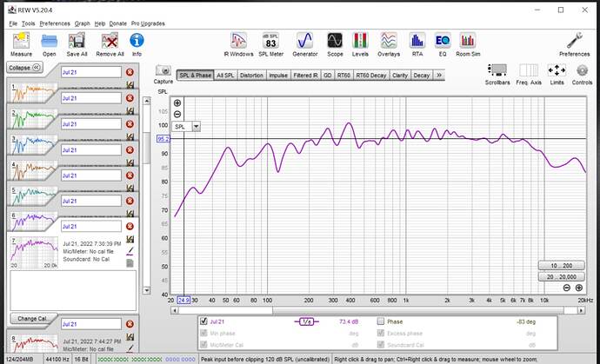This screenshot has height=364, width=600.
Task: Click the notes text area of measurement 7
Action: pos(73,290)
